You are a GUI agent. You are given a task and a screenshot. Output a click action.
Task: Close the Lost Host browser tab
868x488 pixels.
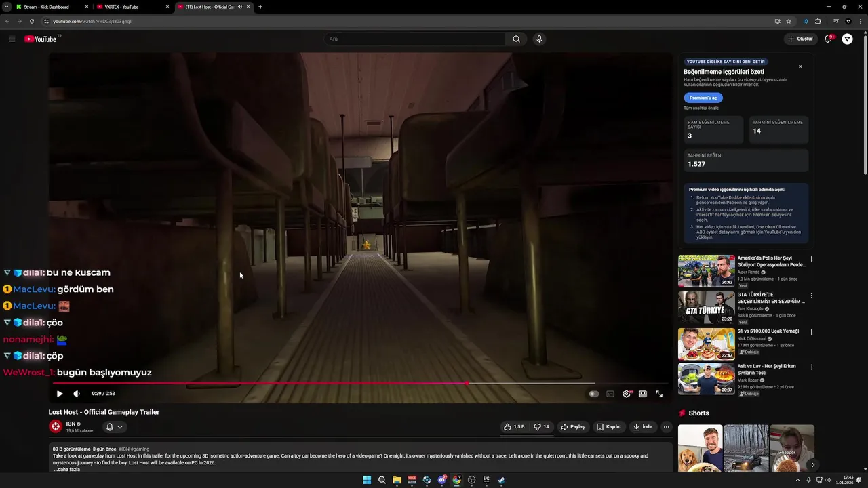[x=248, y=7]
